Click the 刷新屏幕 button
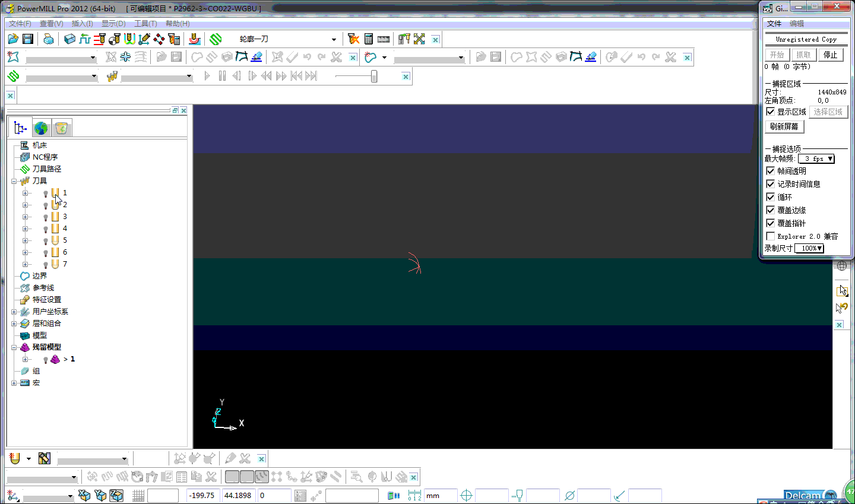This screenshot has width=855, height=504. point(784,126)
